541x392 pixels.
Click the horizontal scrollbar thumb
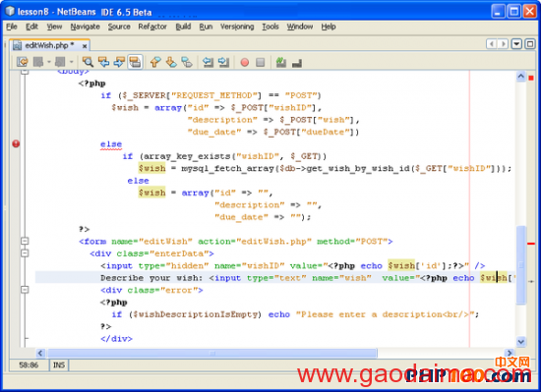pyautogui.click(x=212, y=353)
